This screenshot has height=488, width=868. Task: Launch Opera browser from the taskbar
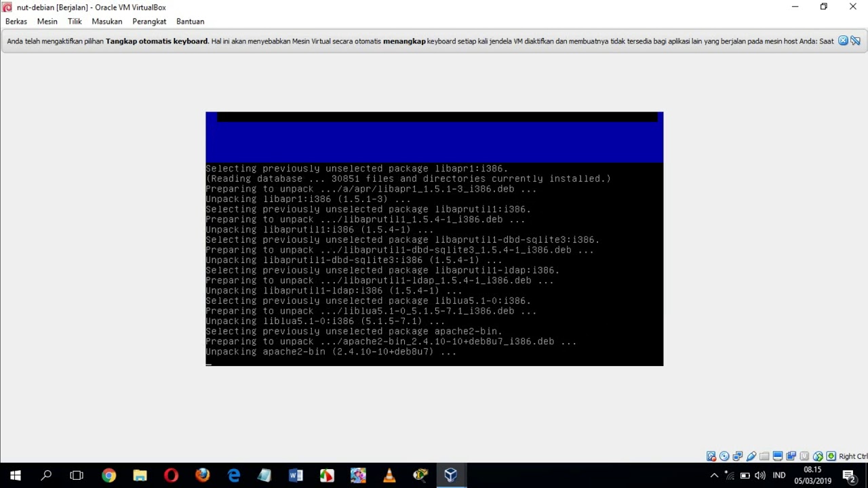[171, 475]
